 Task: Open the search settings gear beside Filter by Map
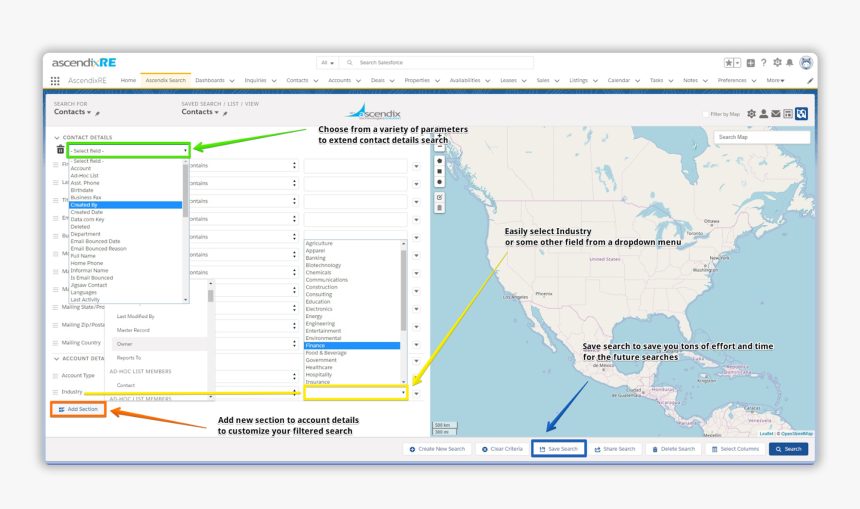751,114
